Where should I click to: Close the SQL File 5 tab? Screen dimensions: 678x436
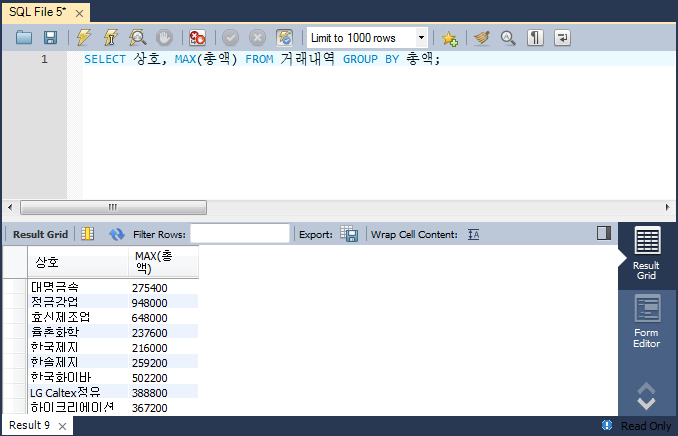79,11
